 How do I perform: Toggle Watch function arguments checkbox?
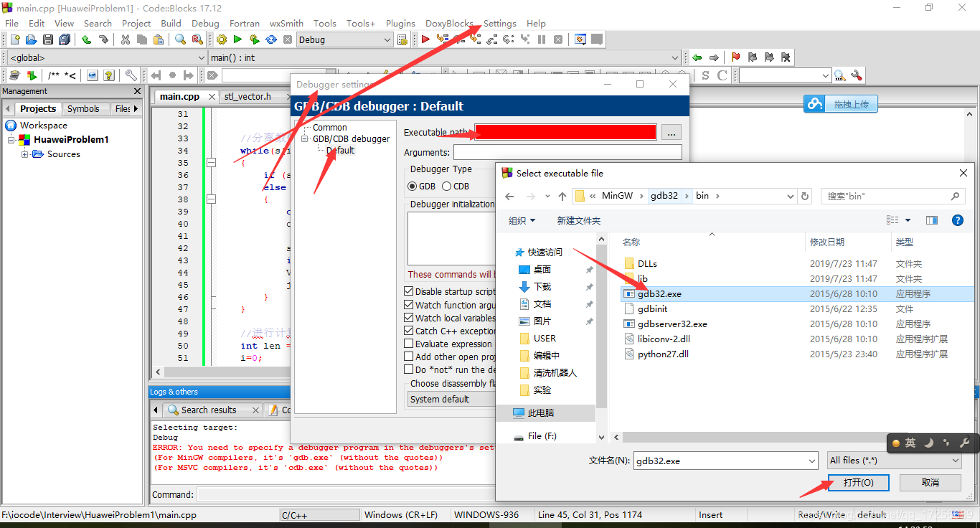click(x=409, y=304)
